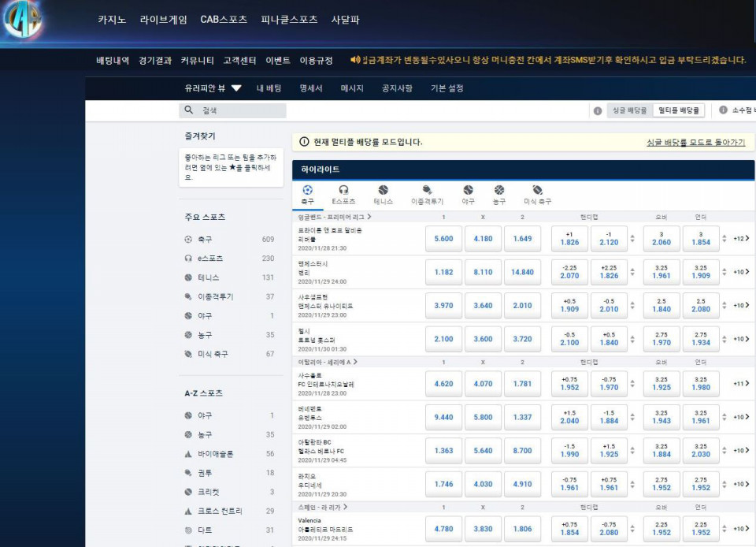Select the 축구 highlight tab icon
756x547 pixels.
[x=307, y=190]
